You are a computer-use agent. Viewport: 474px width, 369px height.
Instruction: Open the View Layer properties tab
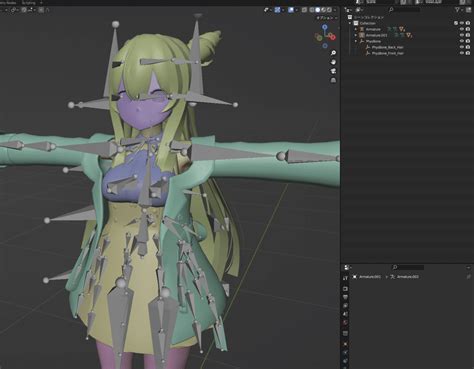pyautogui.click(x=345, y=306)
